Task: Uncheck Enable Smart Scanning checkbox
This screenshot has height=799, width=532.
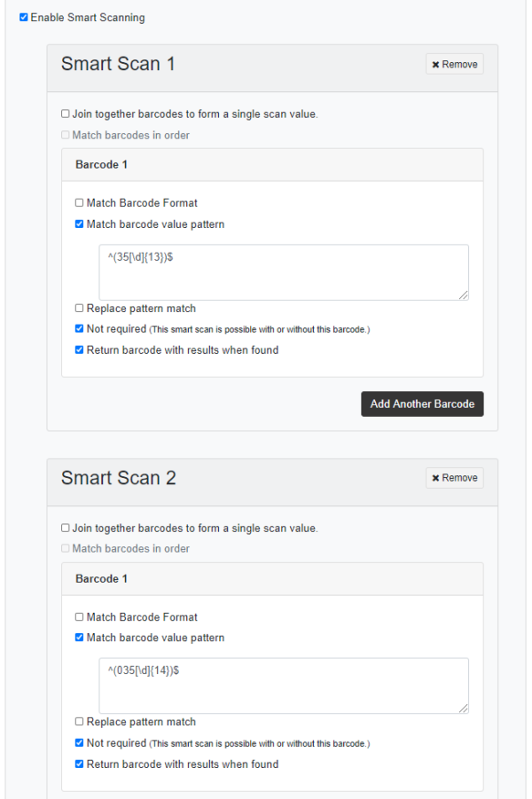Action: 24,18
